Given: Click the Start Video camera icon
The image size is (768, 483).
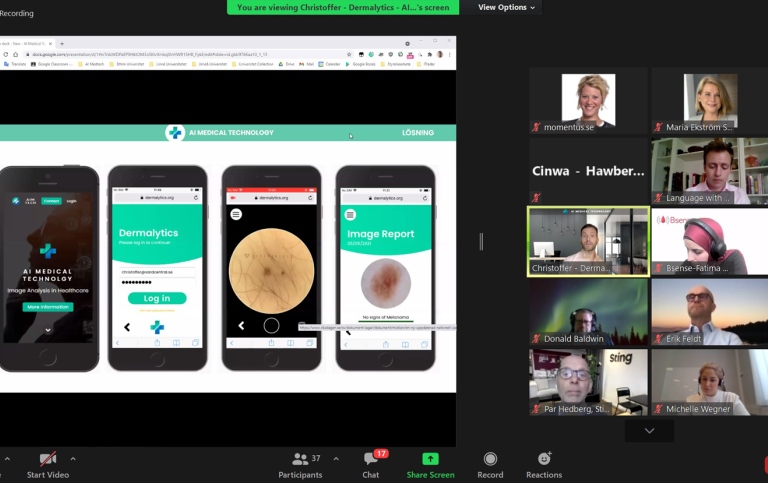Looking at the screenshot, I should coord(48,459).
